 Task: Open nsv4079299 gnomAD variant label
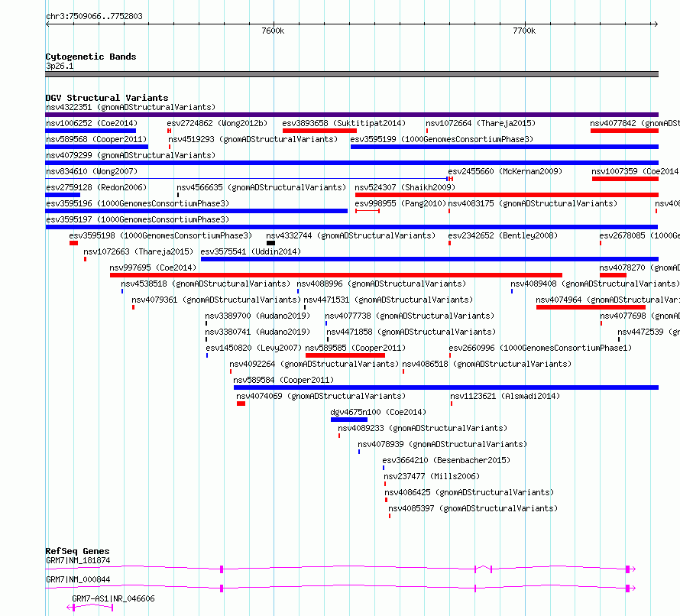click(131, 155)
